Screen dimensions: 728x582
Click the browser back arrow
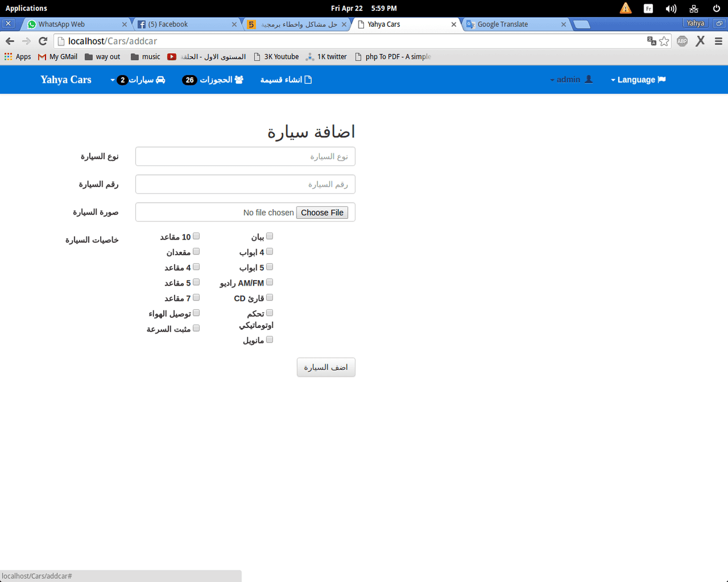click(x=10, y=41)
